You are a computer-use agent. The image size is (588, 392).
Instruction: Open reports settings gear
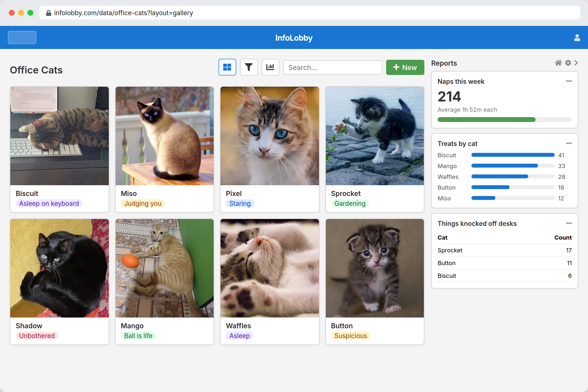click(x=568, y=63)
